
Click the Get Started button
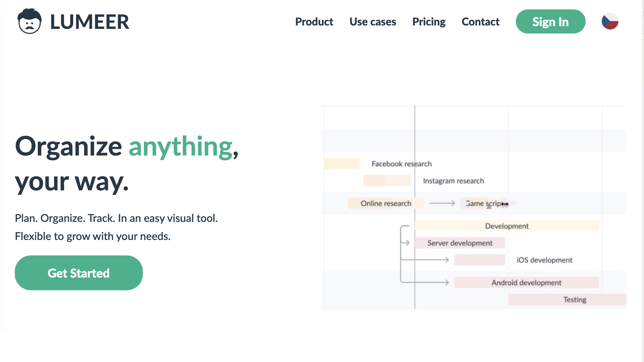79,273
